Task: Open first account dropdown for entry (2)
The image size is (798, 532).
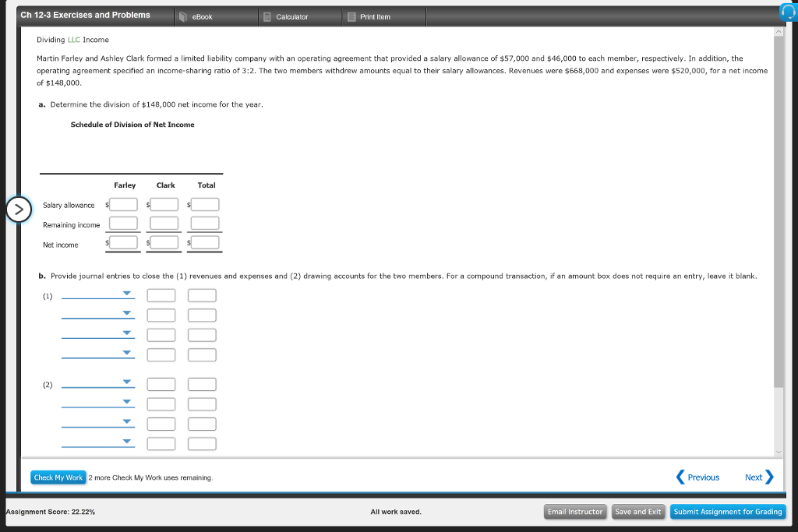Action: [x=98, y=383]
